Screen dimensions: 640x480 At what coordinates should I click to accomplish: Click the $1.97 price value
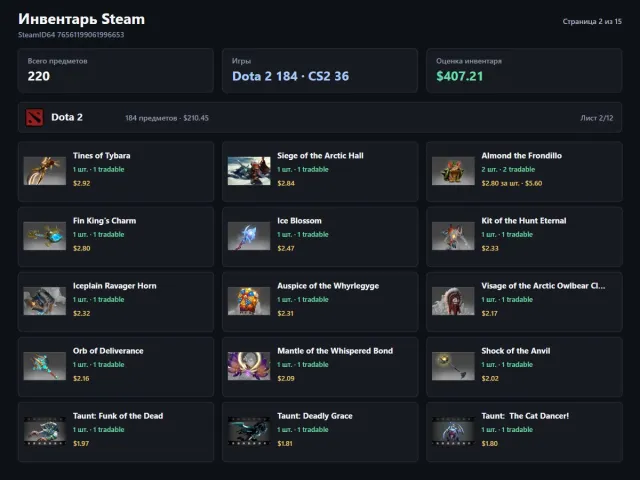(81, 443)
